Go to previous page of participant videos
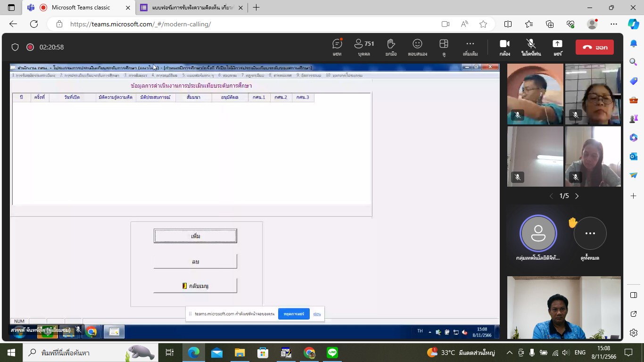 pos(551,196)
